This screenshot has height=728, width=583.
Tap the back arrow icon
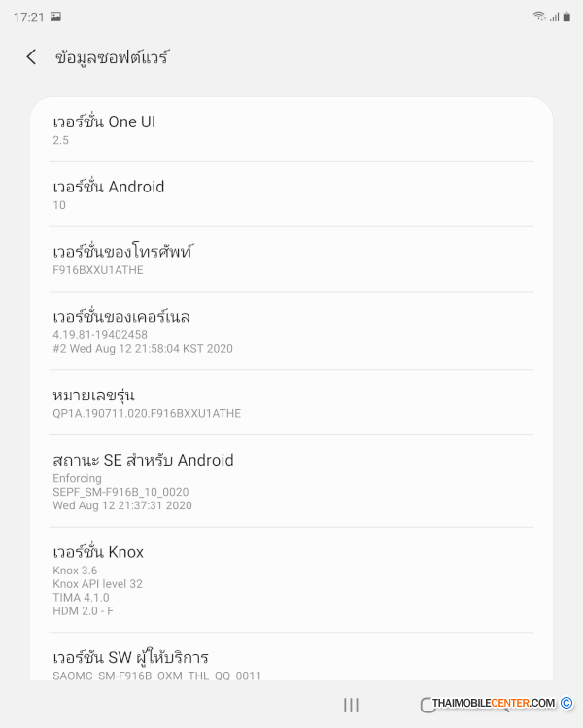pyautogui.click(x=31, y=57)
